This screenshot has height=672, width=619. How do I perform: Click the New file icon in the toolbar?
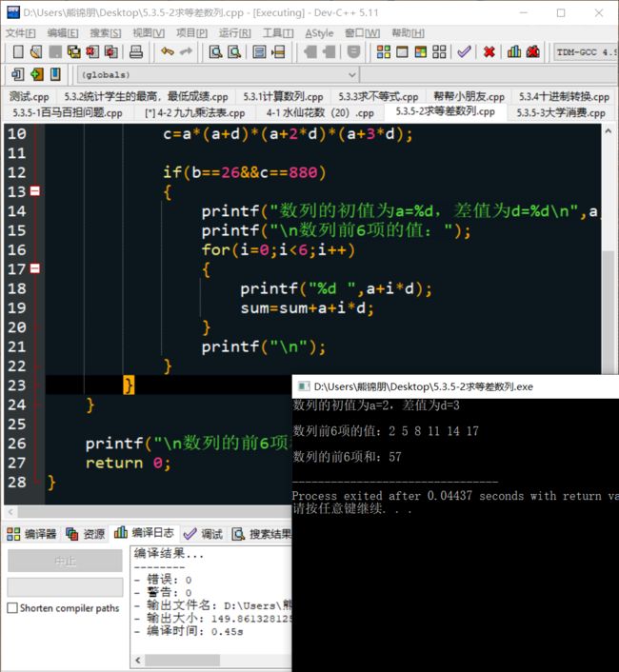(13, 52)
